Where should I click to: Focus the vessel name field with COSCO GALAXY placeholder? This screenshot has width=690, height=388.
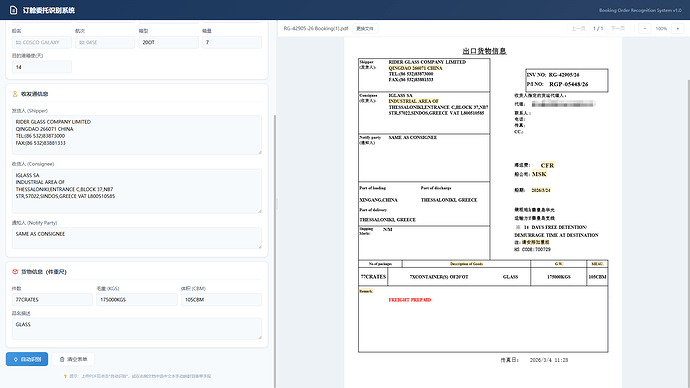tap(42, 42)
